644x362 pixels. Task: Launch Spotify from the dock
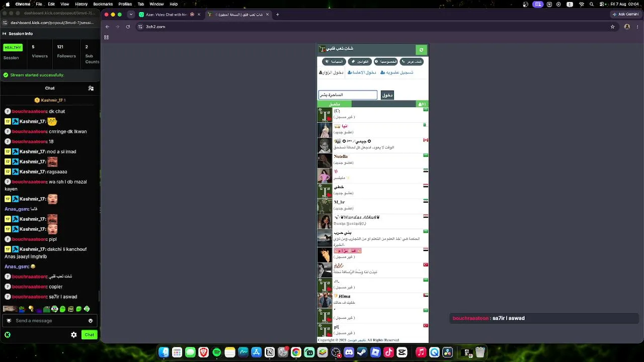click(x=217, y=352)
